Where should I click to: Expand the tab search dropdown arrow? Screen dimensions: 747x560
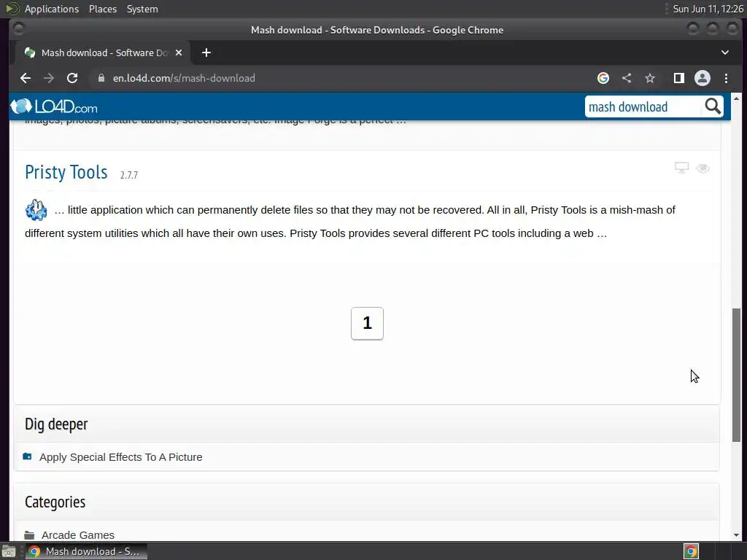coord(724,52)
